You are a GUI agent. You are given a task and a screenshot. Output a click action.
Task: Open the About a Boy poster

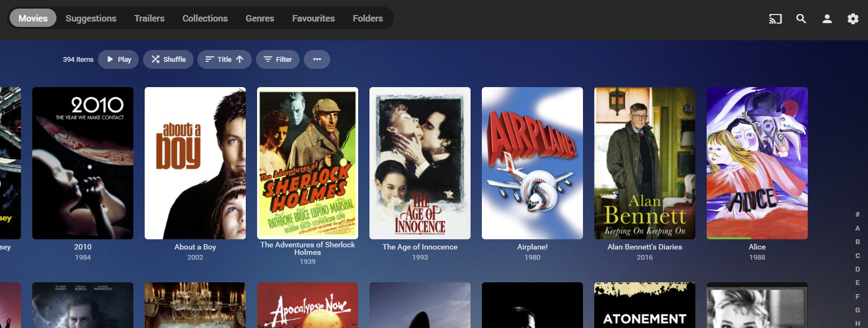click(195, 163)
